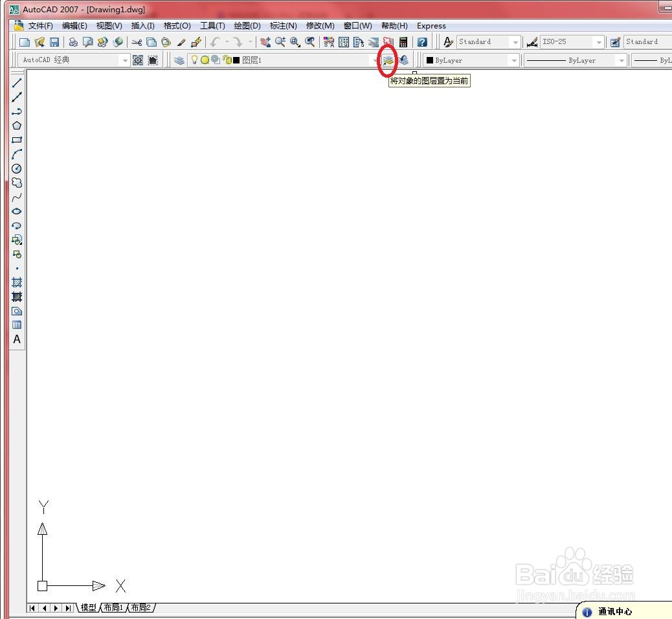Viewport: 672px width, 619px height.
Task: Select the Point tool
Action: coord(17,268)
